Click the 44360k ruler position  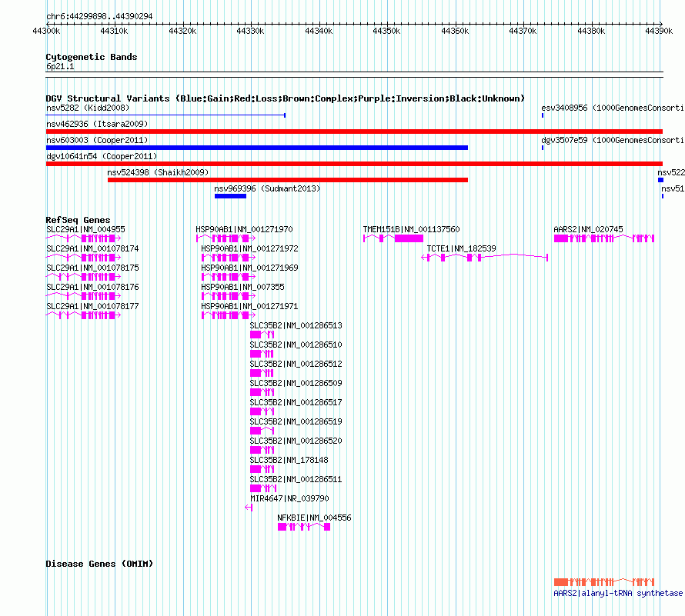point(455,31)
